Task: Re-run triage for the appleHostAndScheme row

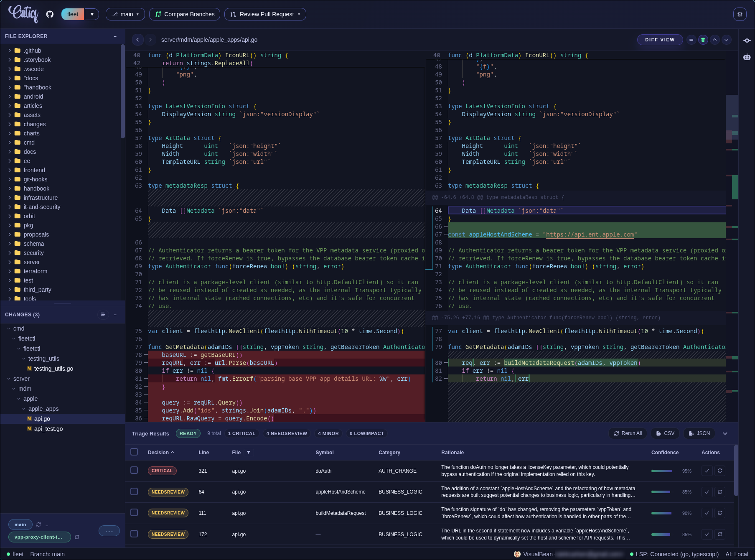Action: pyautogui.click(x=720, y=492)
